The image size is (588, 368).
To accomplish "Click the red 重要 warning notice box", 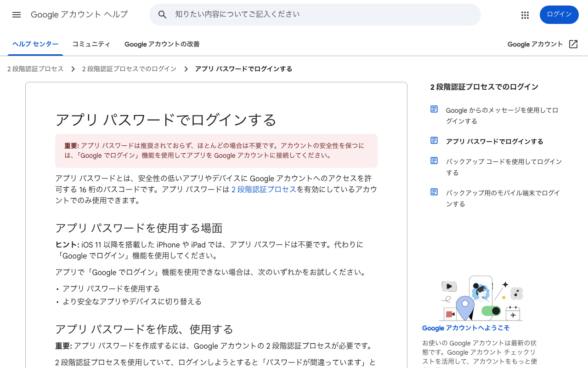I will click(216, 151).
